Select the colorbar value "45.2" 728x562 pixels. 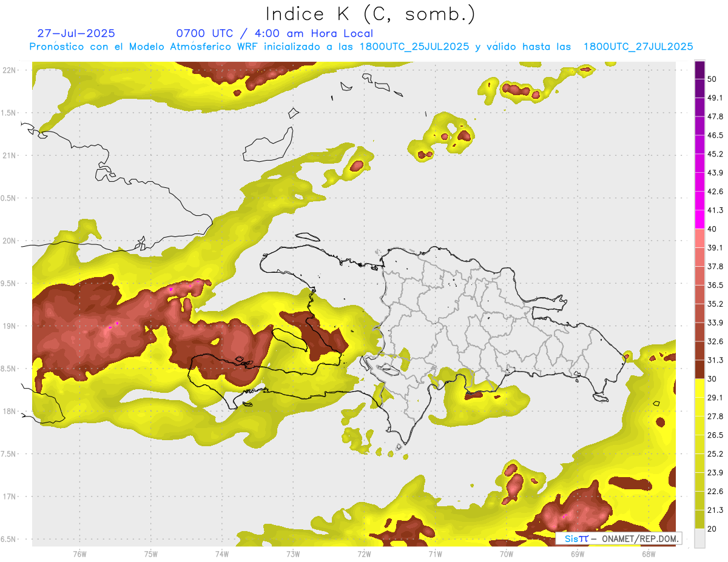tap(715, 154)
